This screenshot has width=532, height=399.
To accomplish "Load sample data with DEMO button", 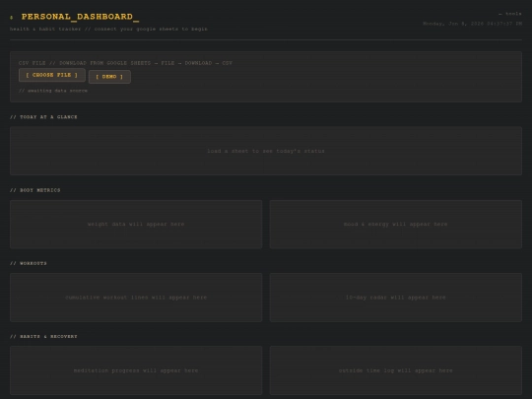I will coord(109,77).
